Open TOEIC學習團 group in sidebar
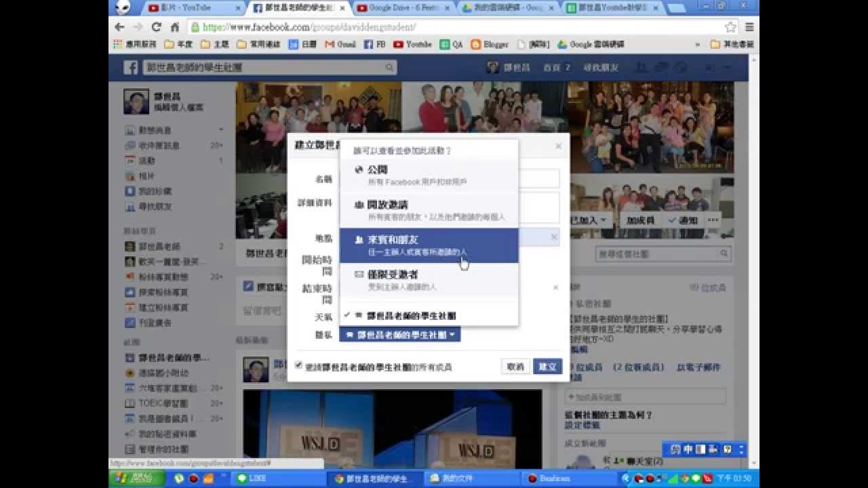The height and width of the screenshot is (488, 868). [163, 403]
